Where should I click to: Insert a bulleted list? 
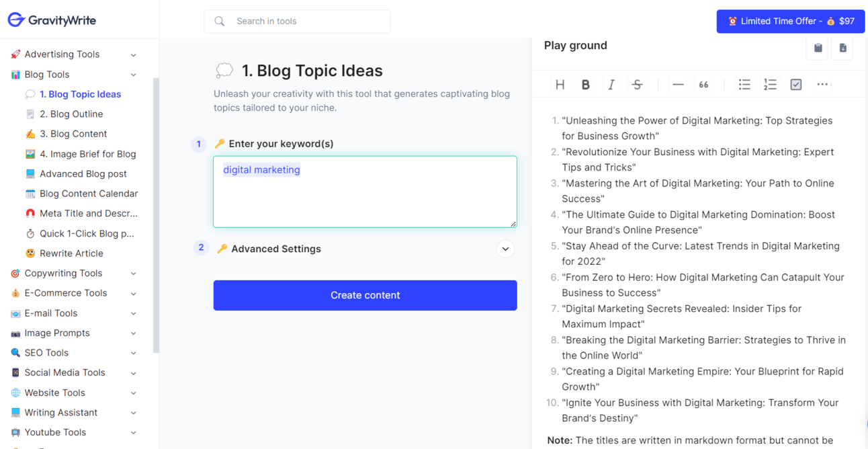coord(744,85)
